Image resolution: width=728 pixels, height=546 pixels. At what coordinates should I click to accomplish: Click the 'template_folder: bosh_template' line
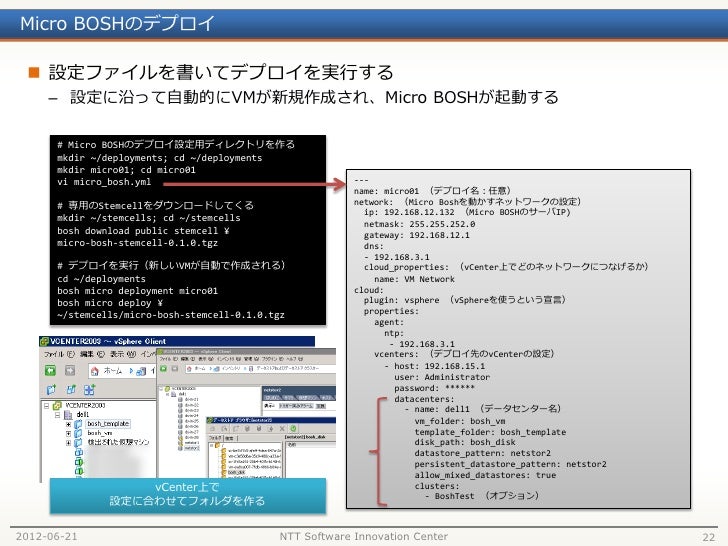coord(490,432)
